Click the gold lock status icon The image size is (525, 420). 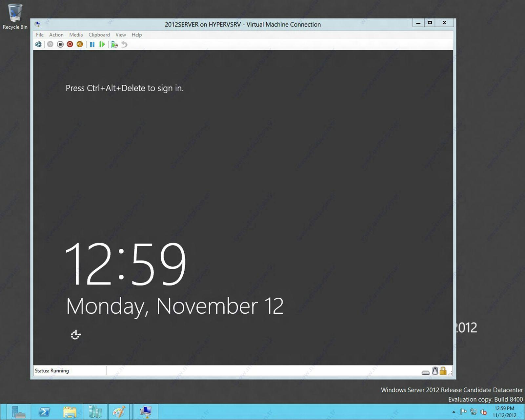[443, 371]
